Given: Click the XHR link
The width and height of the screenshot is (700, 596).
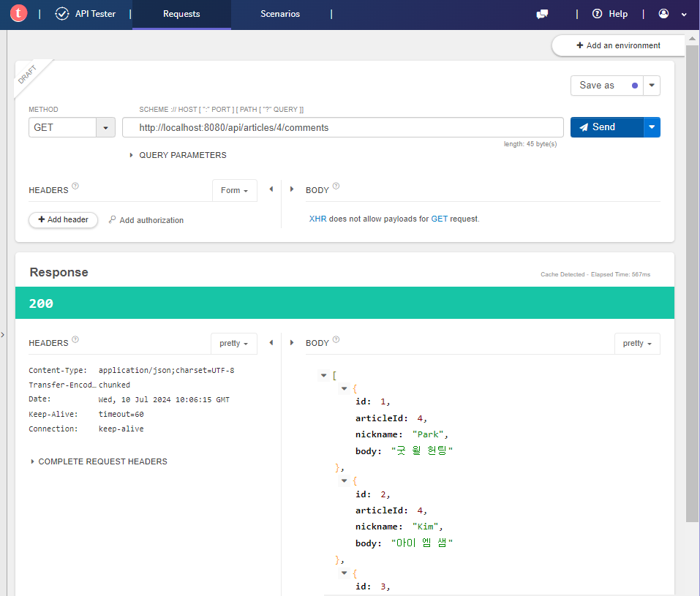Looking at the screenshot, I should click(x=318, y=219).
